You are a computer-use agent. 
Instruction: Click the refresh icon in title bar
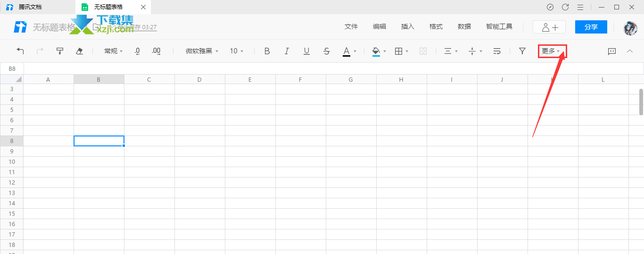click(x=565, y=7)
